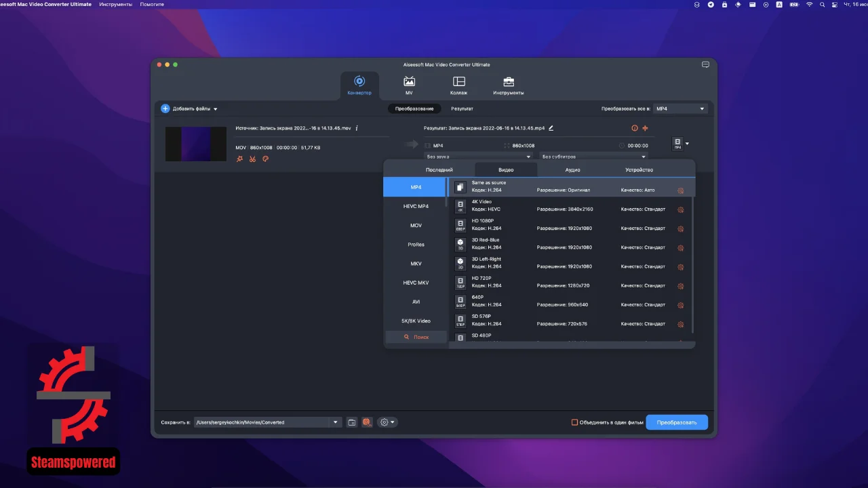Click the Преобразовать button
The width and height of the screenshot is (868, 488).
[677, 422]
